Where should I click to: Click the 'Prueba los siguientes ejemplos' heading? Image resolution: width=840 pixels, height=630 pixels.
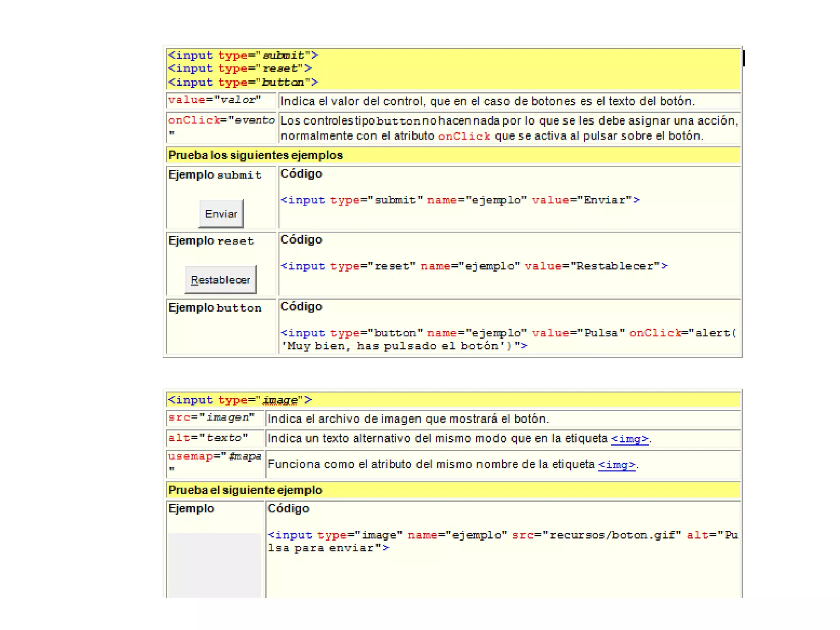click(256, 155)
